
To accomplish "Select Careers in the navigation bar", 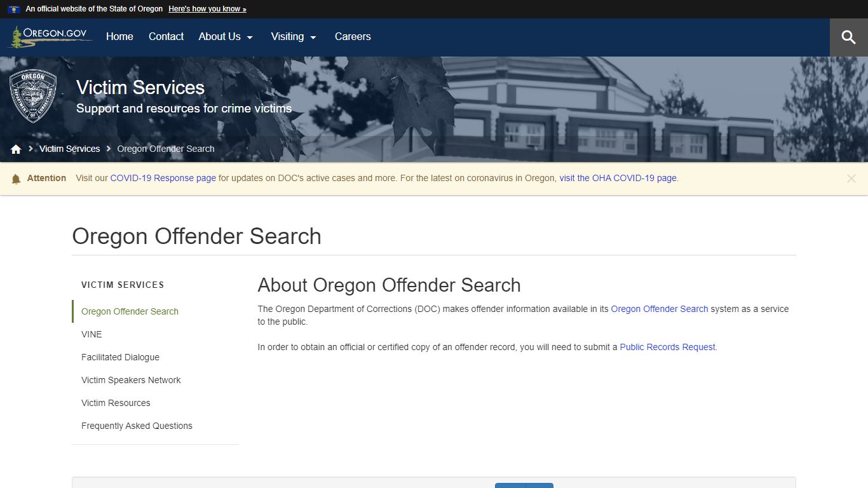I will pyautogui.click(x=353, y=37).
